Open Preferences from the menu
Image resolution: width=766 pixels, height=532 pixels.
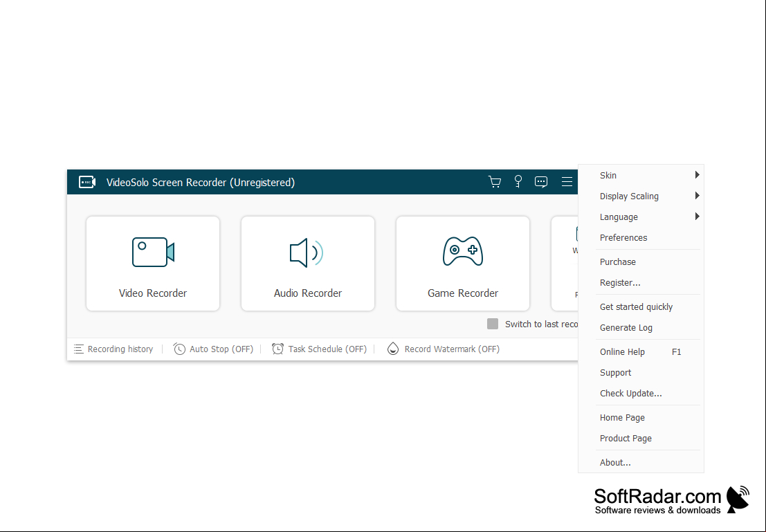pos(641,237)
